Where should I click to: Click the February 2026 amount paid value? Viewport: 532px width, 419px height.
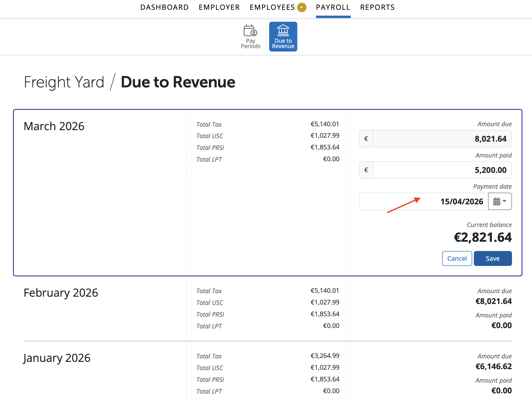[x=501, y=325]
